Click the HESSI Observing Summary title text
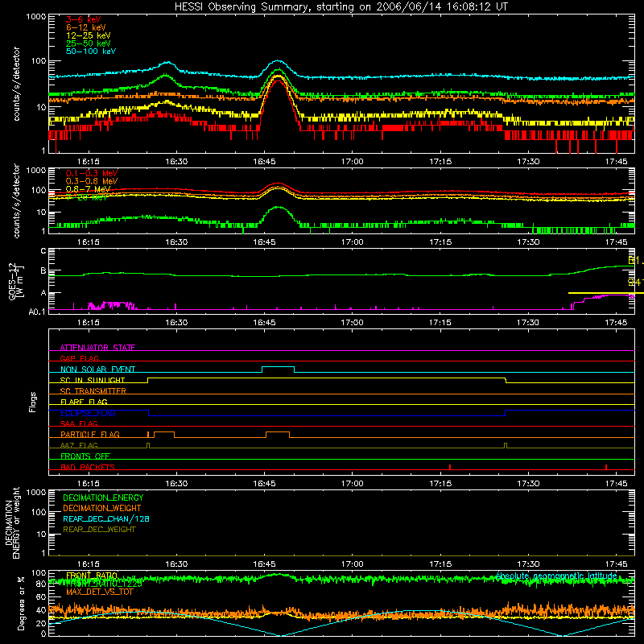The image size is (644, 644). coord(341,6)
